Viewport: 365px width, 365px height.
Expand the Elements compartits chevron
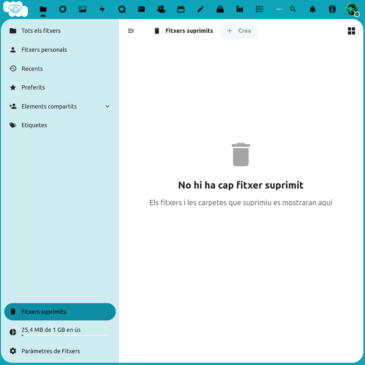(107, 106)
